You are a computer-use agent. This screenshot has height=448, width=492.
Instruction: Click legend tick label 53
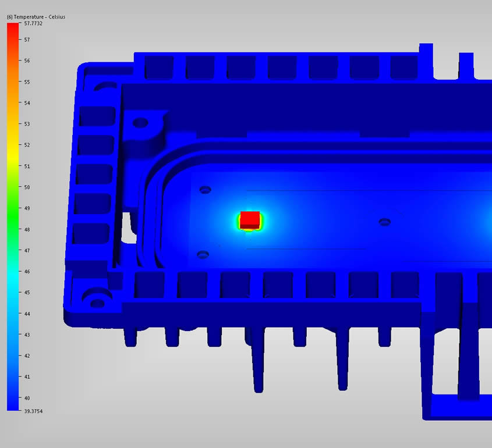pos(27,124)
